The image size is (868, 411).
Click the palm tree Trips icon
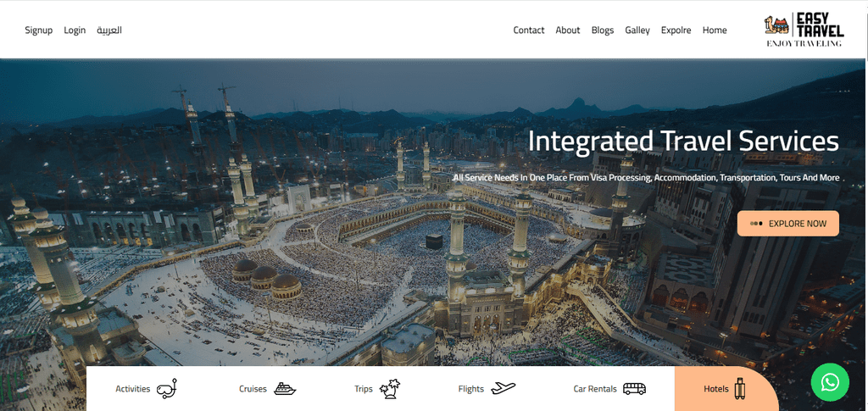point(390,389)
